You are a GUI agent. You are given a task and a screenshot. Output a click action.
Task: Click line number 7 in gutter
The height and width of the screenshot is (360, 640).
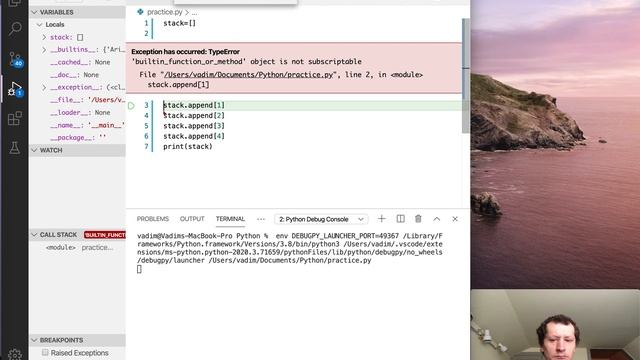(146, 146)
